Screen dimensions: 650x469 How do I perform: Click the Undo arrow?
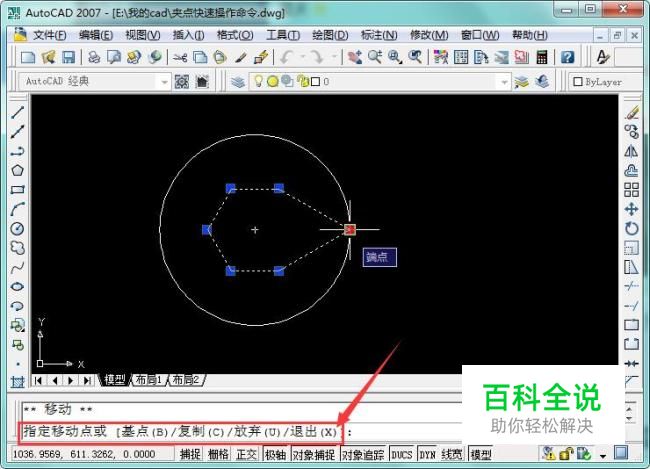click(287, 57)
